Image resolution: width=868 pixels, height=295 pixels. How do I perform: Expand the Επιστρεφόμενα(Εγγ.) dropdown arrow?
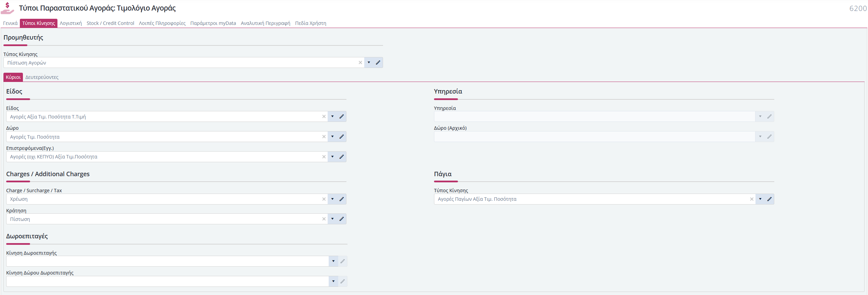coord(332,157)
